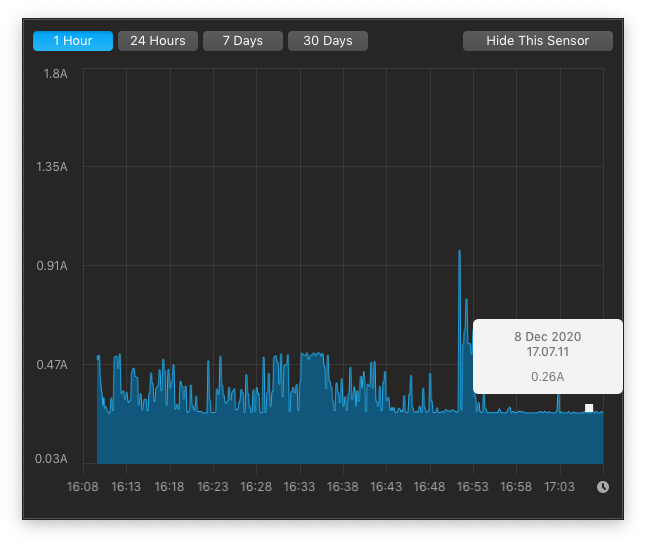Select the 1 Hour range tab
Viewport: 646px width, 546px height.
pyautogui.click(x=73, y=41)
